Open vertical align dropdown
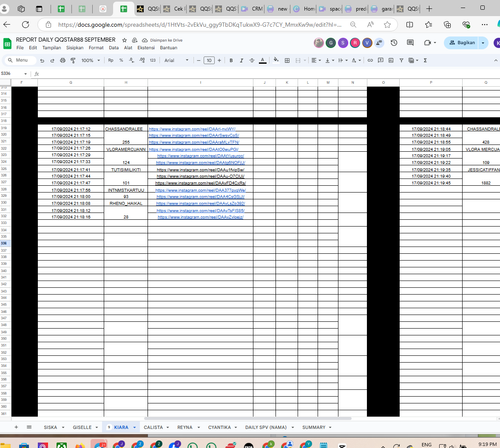 click(329, 60)
